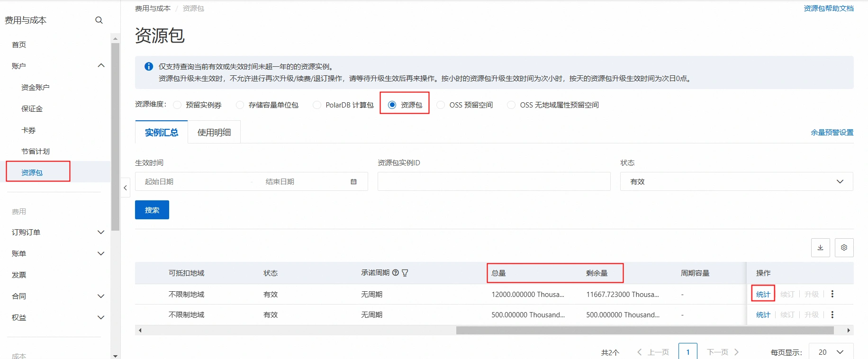The width and height of the screenshot is (868, 359).
Task: Expand the 账单 sidebar menu
Action: [101, 253]
